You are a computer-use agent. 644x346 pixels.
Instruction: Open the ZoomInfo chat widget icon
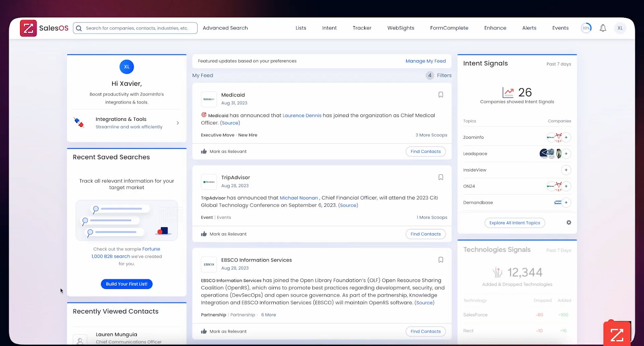click(617, 334)
